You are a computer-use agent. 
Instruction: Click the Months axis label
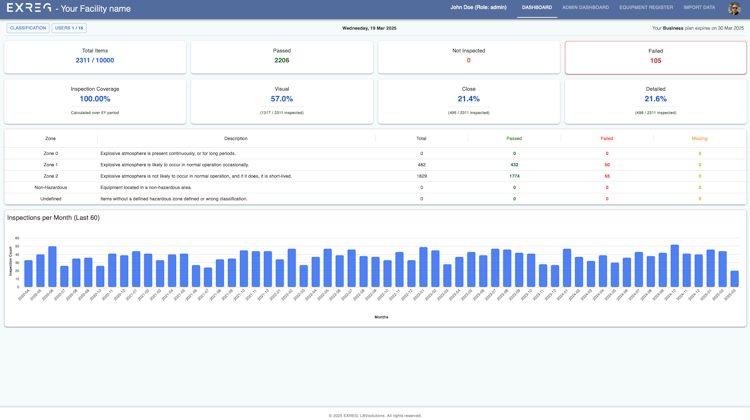point(381,317)
